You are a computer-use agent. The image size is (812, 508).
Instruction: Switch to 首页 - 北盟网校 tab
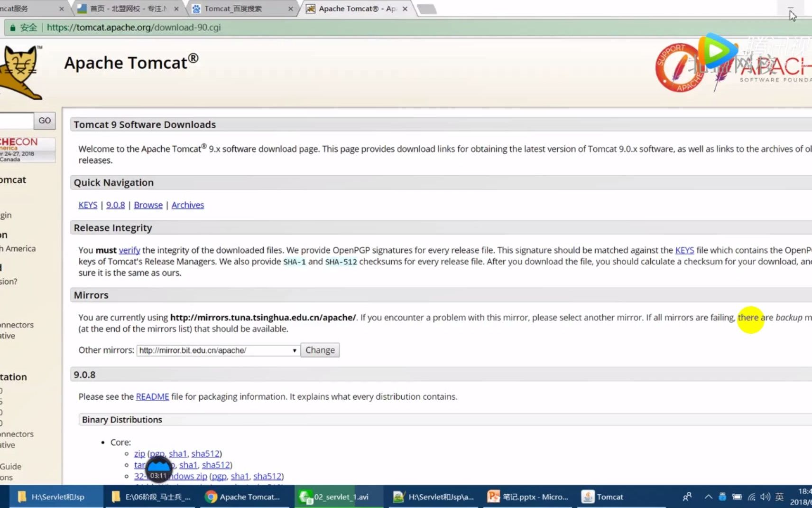128,9
